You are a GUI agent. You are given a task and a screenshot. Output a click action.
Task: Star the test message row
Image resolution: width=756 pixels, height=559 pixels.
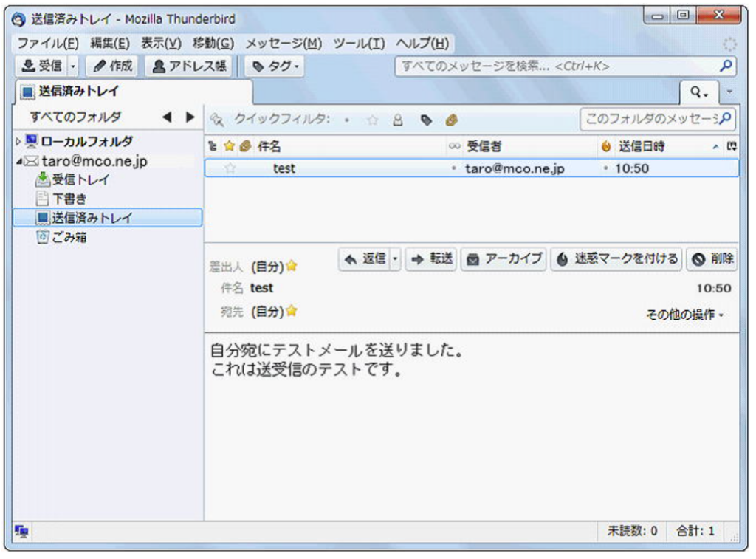230,168
